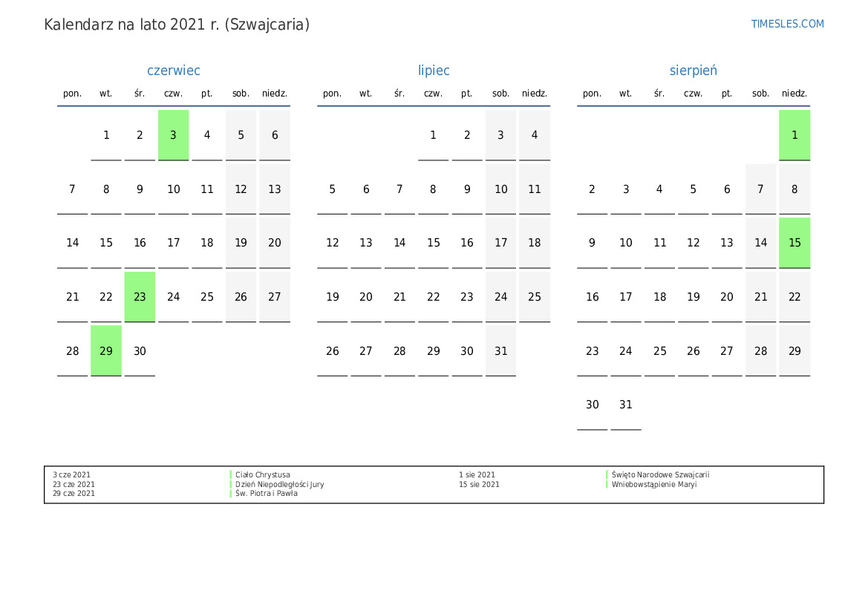Click the 3 cze 2021 legend date
Image resolution: width=868 pixels, height=614 pixels.
tap(72, 475)
